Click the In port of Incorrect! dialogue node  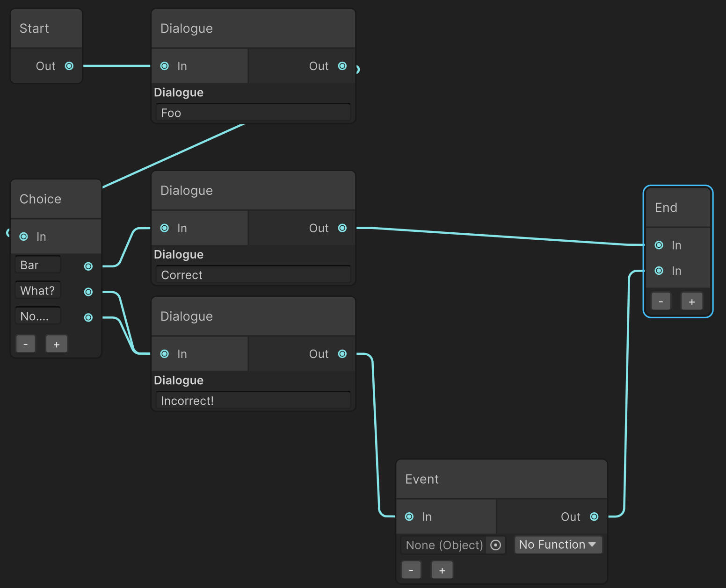coord(165,354)
